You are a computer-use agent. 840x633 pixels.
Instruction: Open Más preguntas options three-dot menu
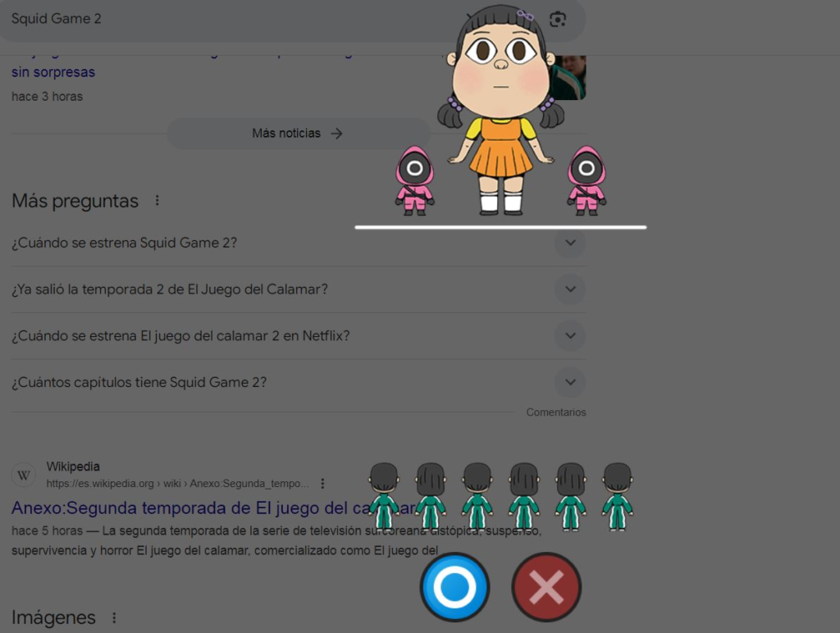pos(157,200)
